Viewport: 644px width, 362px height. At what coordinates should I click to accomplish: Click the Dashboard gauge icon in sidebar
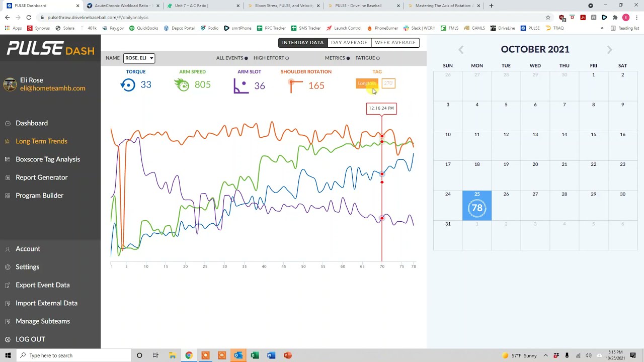(8, 123)
